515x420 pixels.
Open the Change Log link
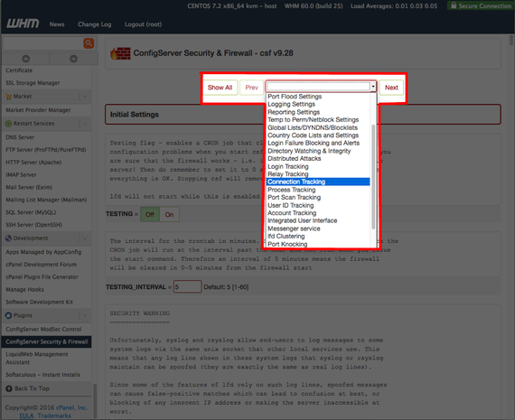95,24
